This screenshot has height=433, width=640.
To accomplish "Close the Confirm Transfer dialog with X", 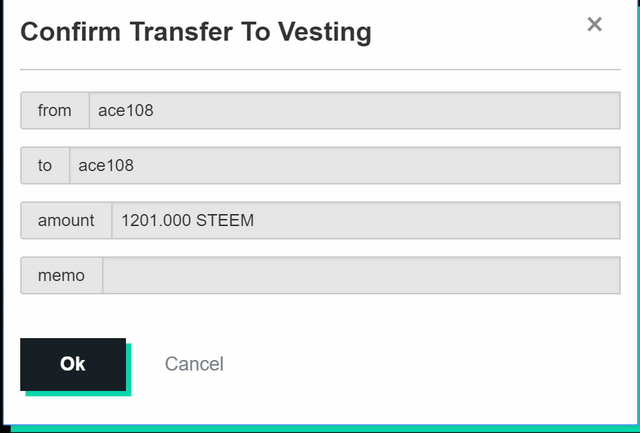I will click(x=594, y=25).
